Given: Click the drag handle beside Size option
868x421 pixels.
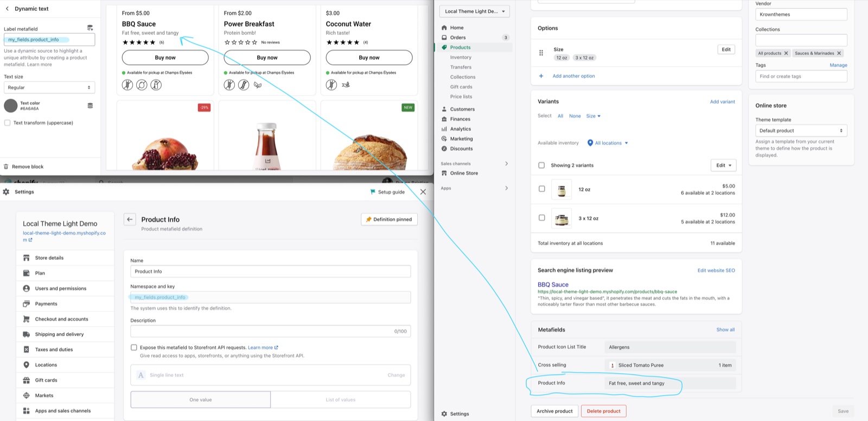Looking at the screenshot, I should click(x=541, y=53).
